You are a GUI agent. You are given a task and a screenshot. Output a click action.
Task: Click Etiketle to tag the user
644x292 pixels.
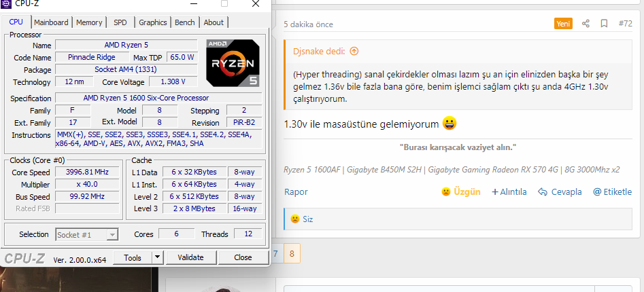[612, 191]
